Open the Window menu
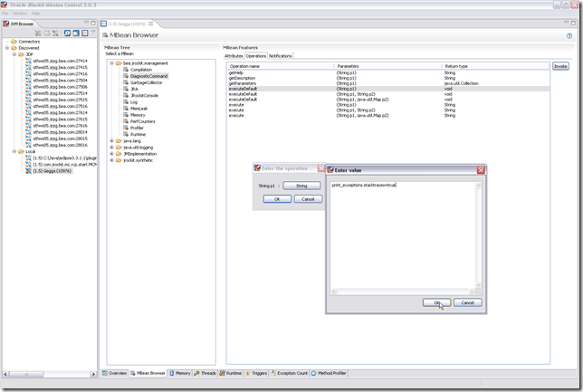The width and height of the screenshot is (583, 392). [20, 14]
